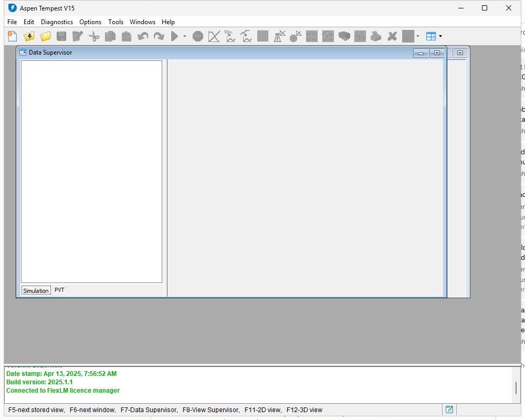Viewport: 525px width, 420px height.
Task: Select the Simulation tab
Action: coord(36,290)
